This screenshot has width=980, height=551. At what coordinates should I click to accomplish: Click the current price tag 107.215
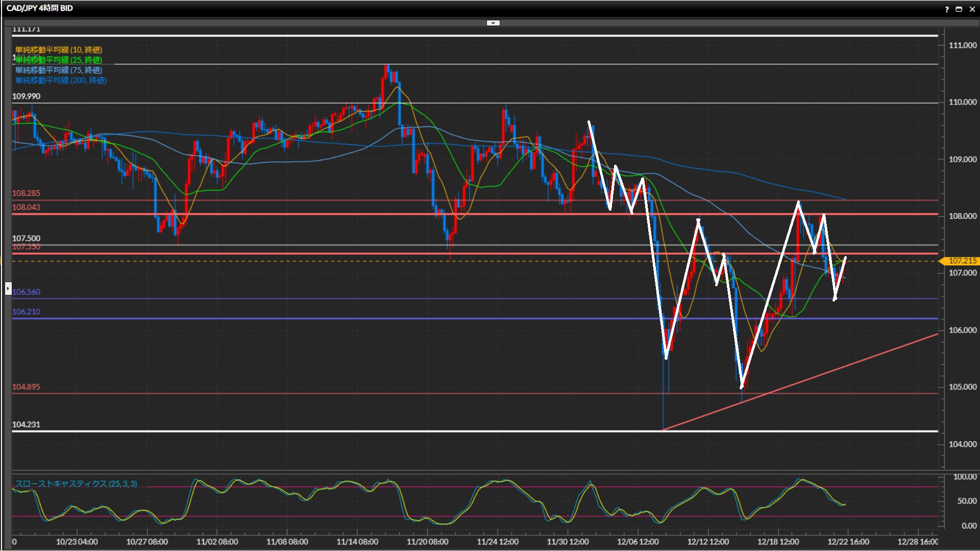point(962,261)
